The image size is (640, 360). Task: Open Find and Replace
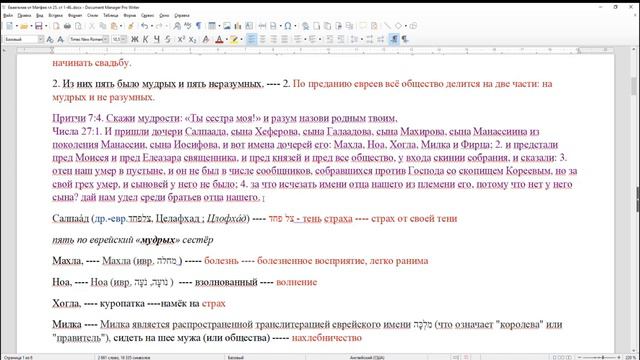click(177, 26)
